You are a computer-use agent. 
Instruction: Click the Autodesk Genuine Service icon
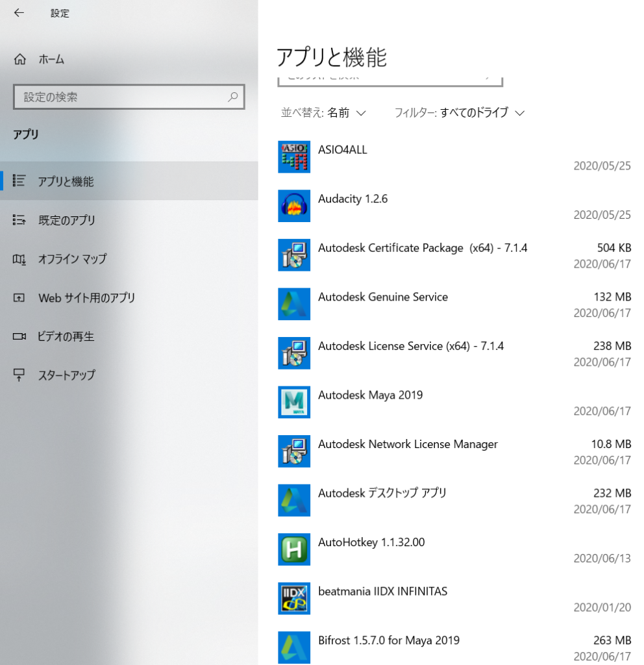[x=294, y=304]
